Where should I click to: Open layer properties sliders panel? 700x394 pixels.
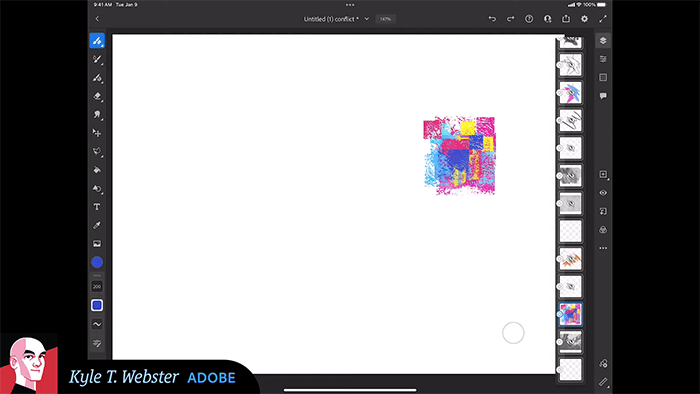pos(603,59)
